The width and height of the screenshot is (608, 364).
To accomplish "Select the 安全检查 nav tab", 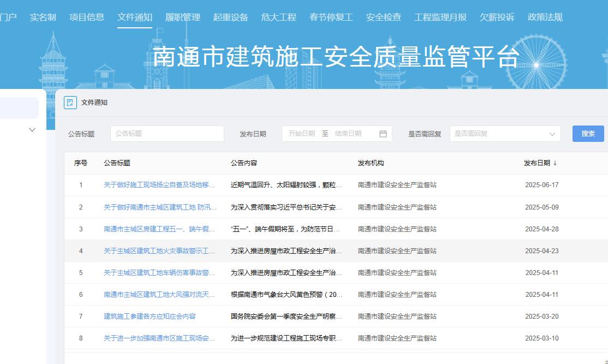I will [384, 17].
